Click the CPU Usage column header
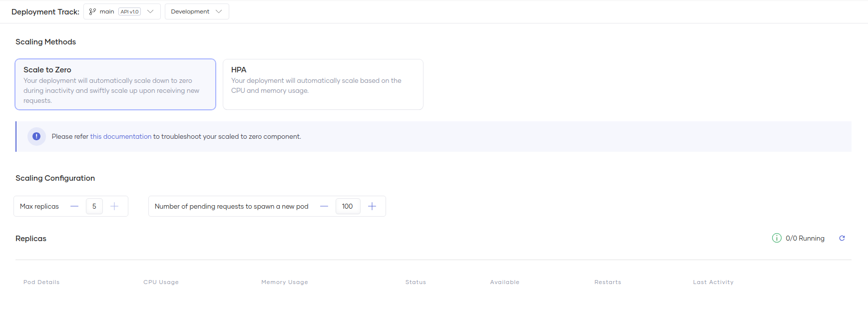This screenshot has height=318, width=868. pos(161,282)
